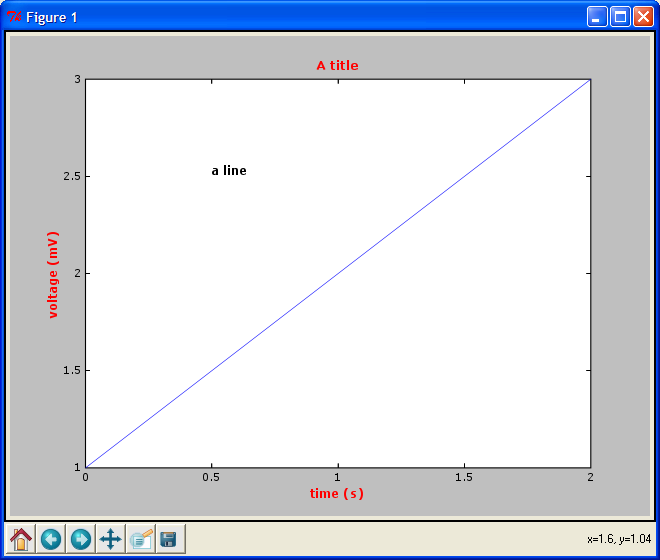Click the 'Figure 1' window title text
This screenshot has height=560, width=660.
pos(52,18)
